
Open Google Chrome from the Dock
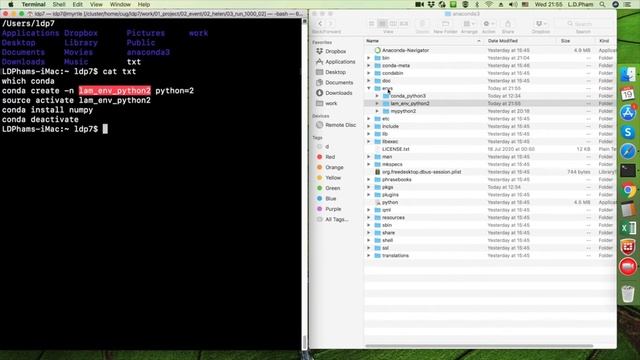pos(628,190)
